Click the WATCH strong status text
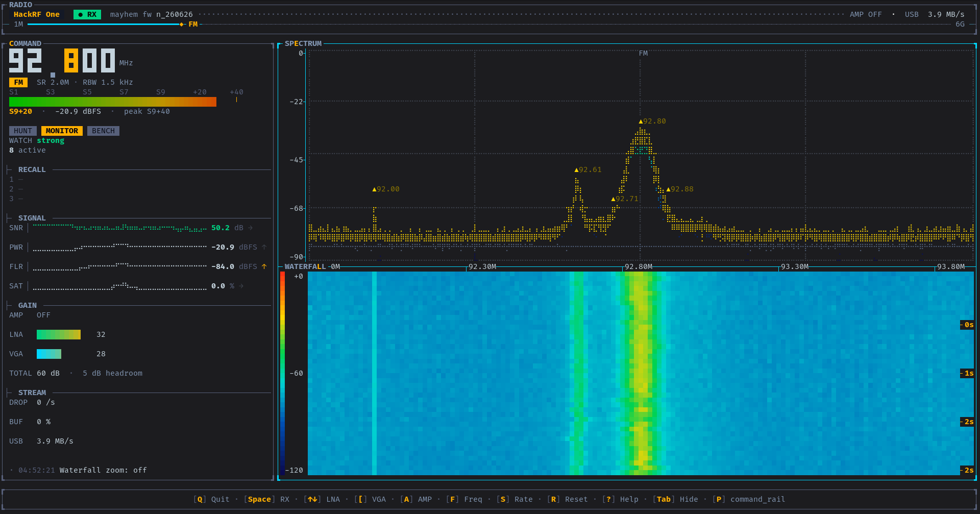The width and height of the screenshot is (980, 514). tap(37, 140)
